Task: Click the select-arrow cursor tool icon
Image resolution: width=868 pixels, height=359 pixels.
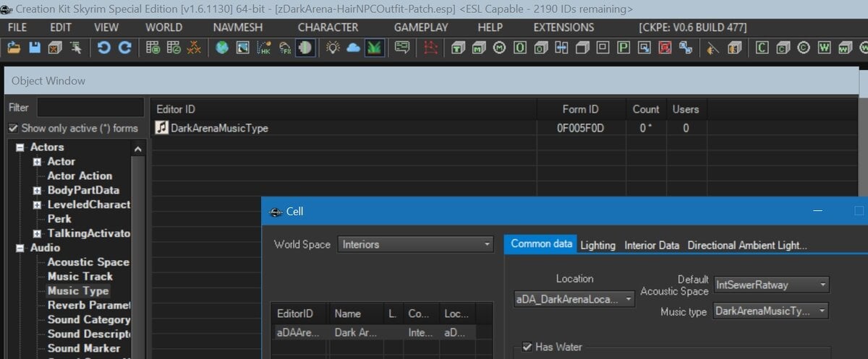Action: point(75,48)
